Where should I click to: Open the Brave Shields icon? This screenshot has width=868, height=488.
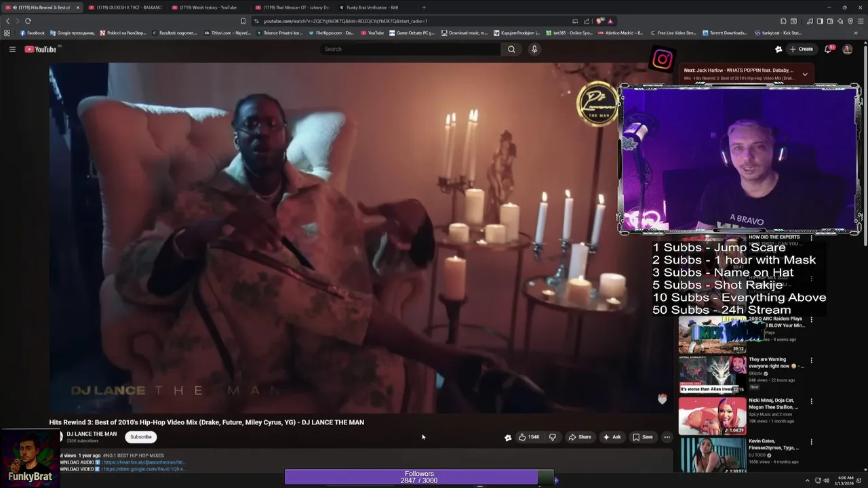(599, 21)
